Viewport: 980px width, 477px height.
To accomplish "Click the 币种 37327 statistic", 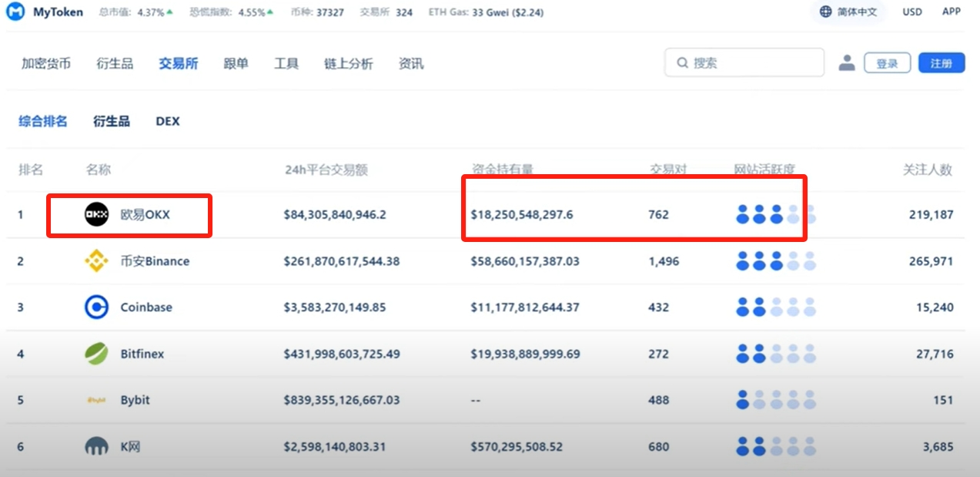I will click(x=318, y=12).
